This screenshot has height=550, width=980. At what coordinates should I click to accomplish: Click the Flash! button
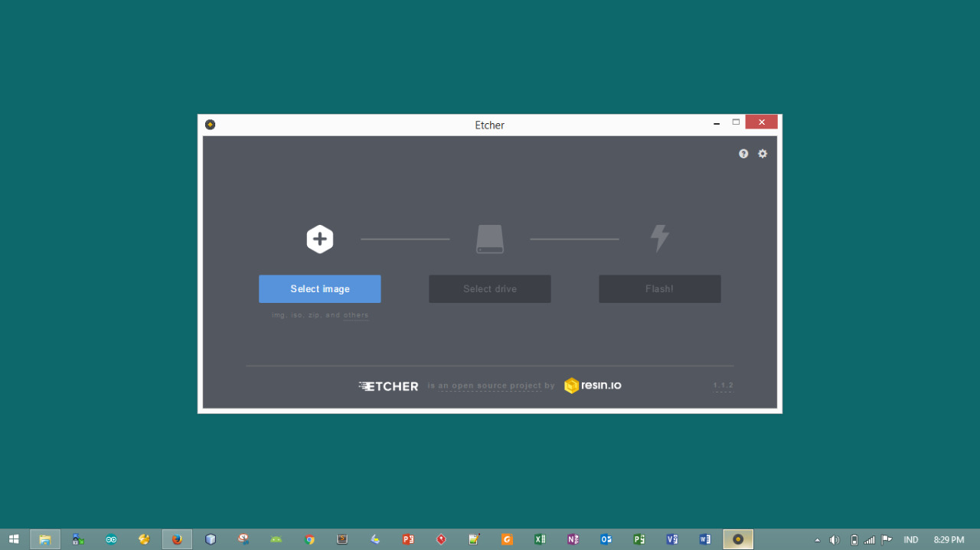coord(660,289)
